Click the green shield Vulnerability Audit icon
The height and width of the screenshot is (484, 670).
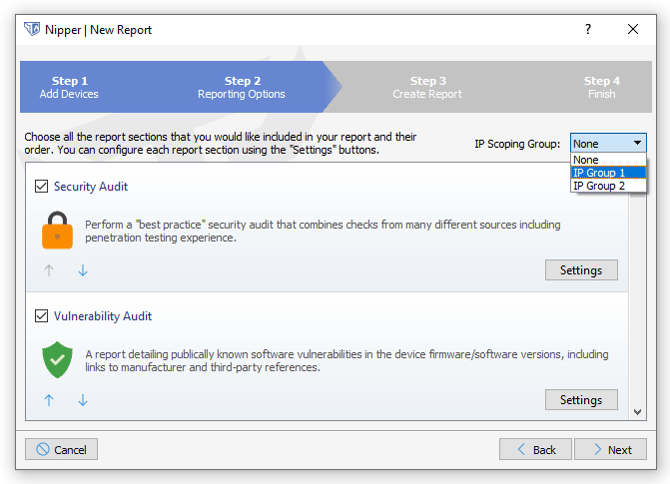pyautogui.click(x=57, y=359)
